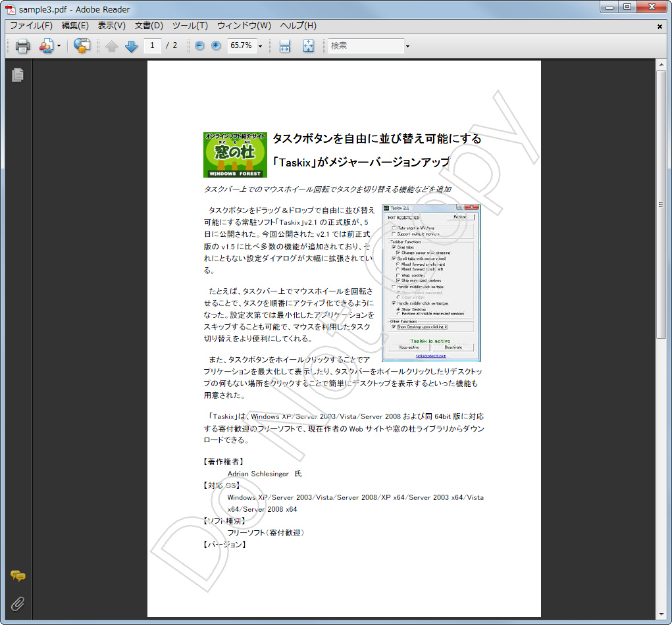672x625 pixels.
Task: Open the ウィンドウ(W) menu
Action: 244,26
